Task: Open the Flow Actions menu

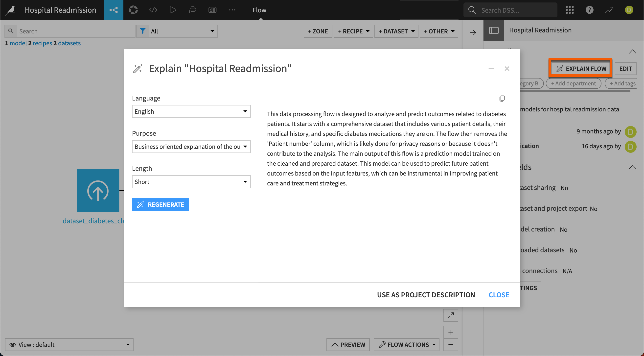Action: click(x=406, y=345)
